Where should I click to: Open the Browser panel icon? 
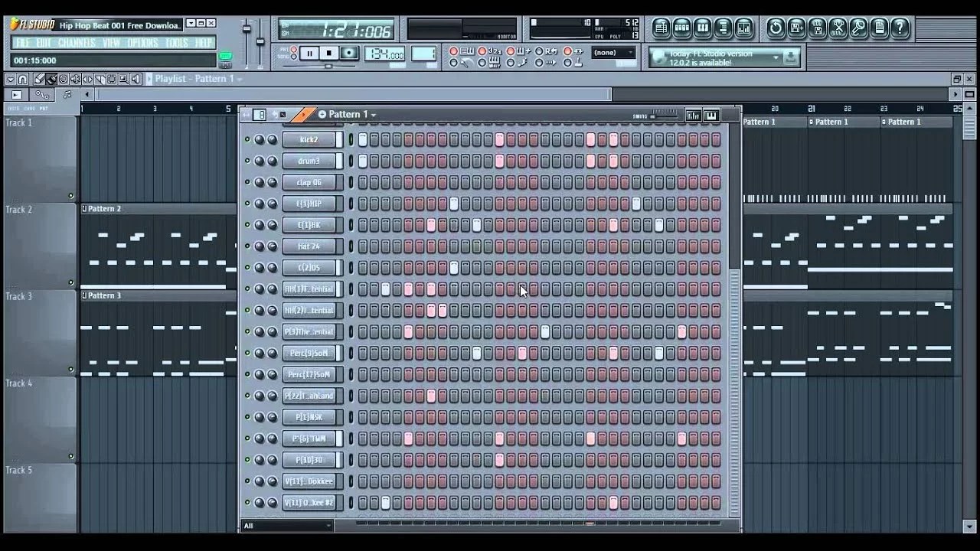[722, 28]
